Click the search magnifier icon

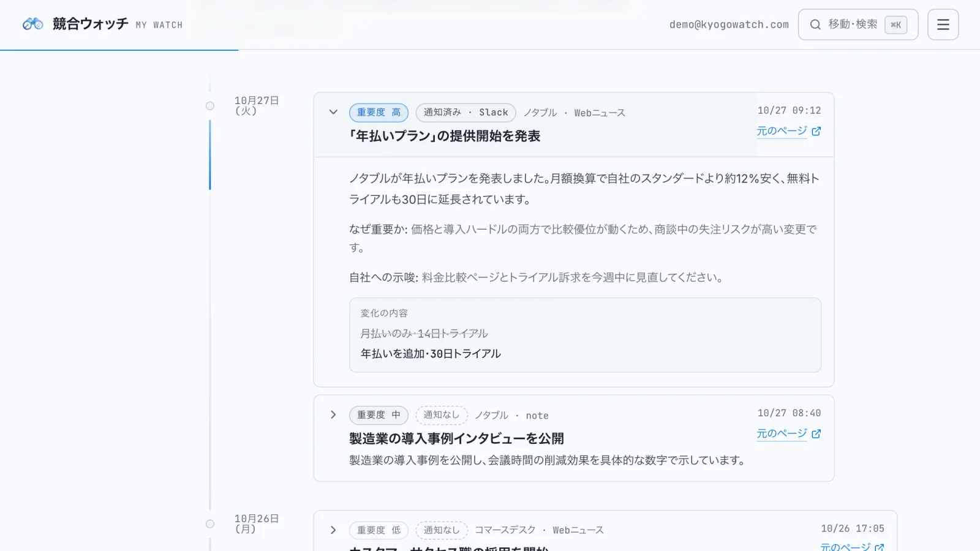[815, 24]
